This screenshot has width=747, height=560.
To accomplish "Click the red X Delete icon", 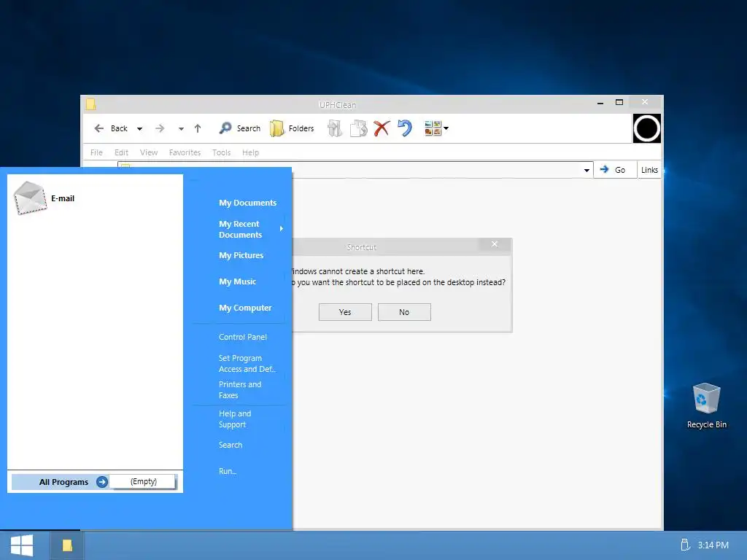I will point(382,128).
